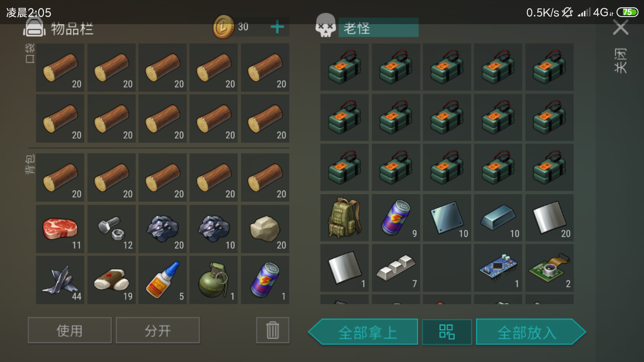Select the blue circuit board in chest
The height and width of the screenshot is (362, 644).
[x=498, y=268]
